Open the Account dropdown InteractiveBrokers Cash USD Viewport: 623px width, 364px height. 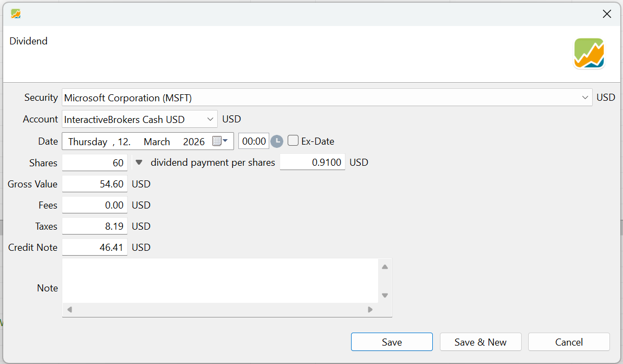click(210, 119)
